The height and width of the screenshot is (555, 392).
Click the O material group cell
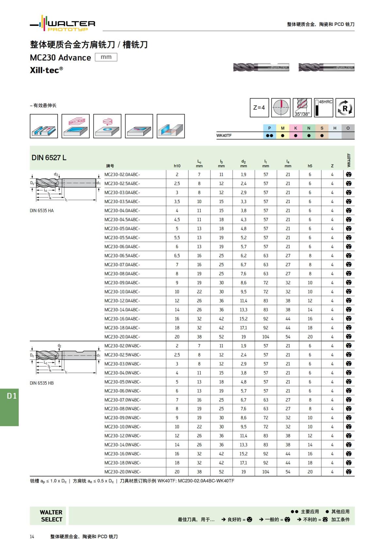348,128
